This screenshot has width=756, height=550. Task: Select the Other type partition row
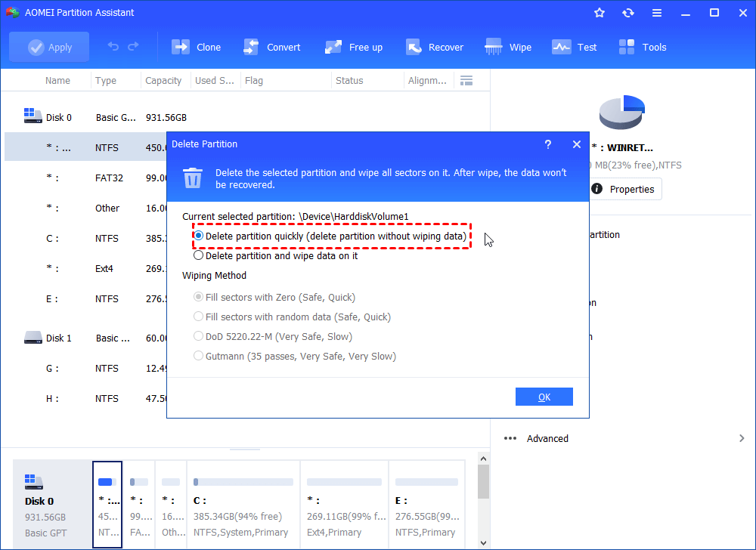click(86, 208)
